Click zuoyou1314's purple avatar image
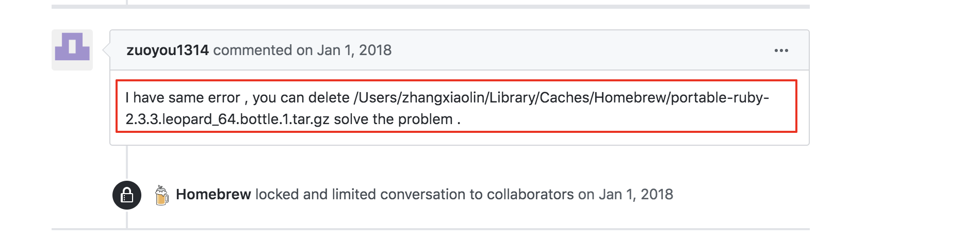The image size is (980, 241). tap(72, 50)
